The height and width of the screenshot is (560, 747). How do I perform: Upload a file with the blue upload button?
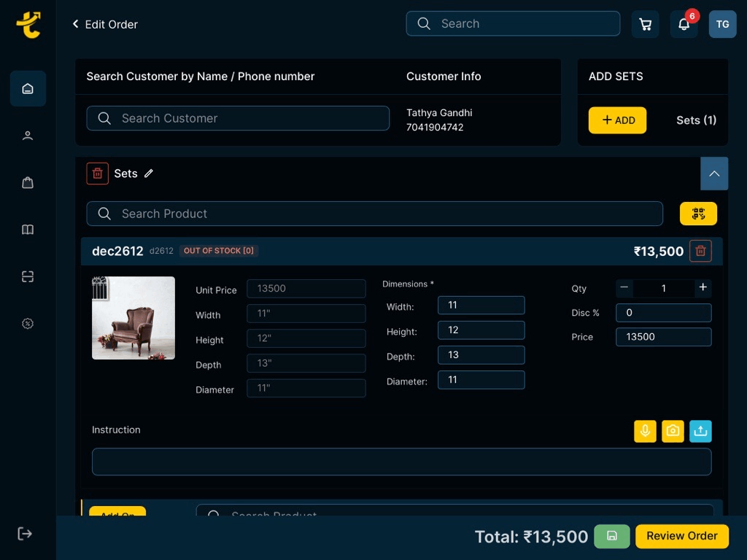coord(700,431)
